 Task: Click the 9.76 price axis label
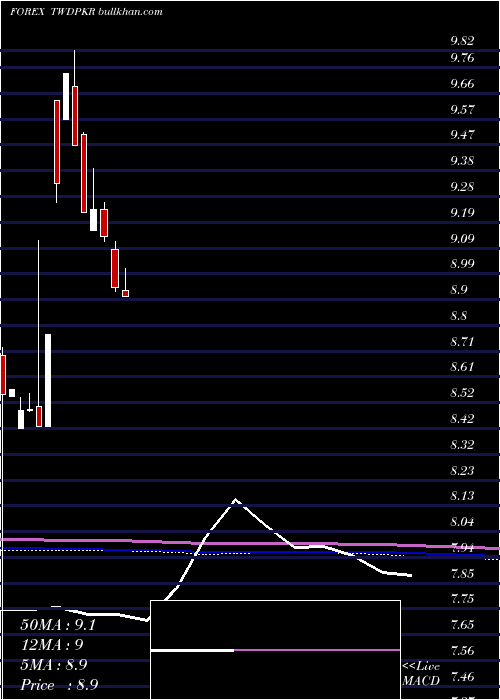click(x=462, y=58)
